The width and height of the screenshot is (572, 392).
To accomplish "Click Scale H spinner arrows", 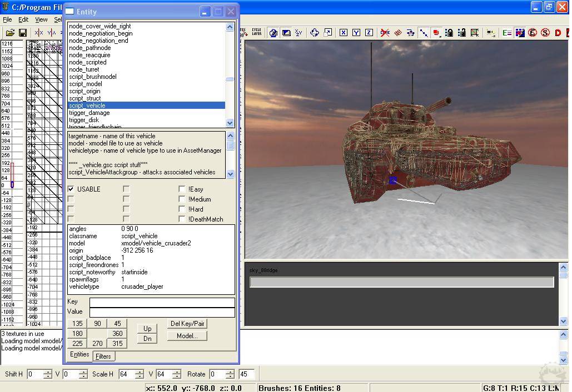I will click(x=140, y=374).
